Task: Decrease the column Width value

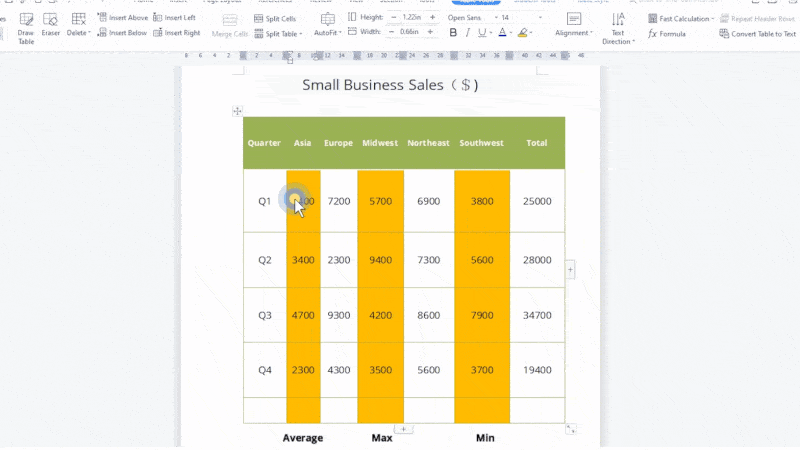Action: click(391, 32)
